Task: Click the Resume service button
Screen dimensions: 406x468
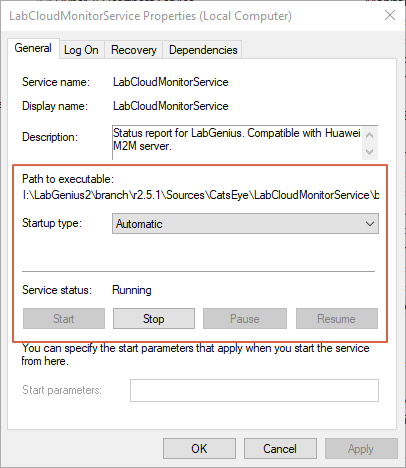Action: pyautogui.click(x=337, y=319)
